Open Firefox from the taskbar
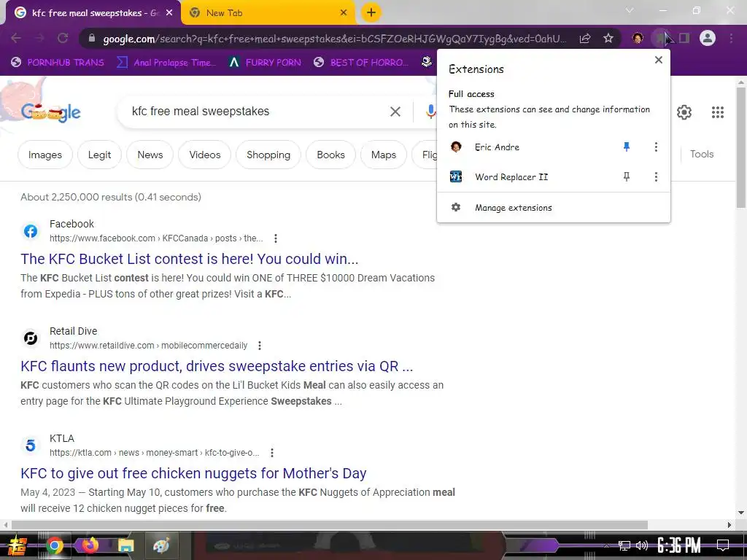This screenshot has height=560, width=747. [90, 545]
